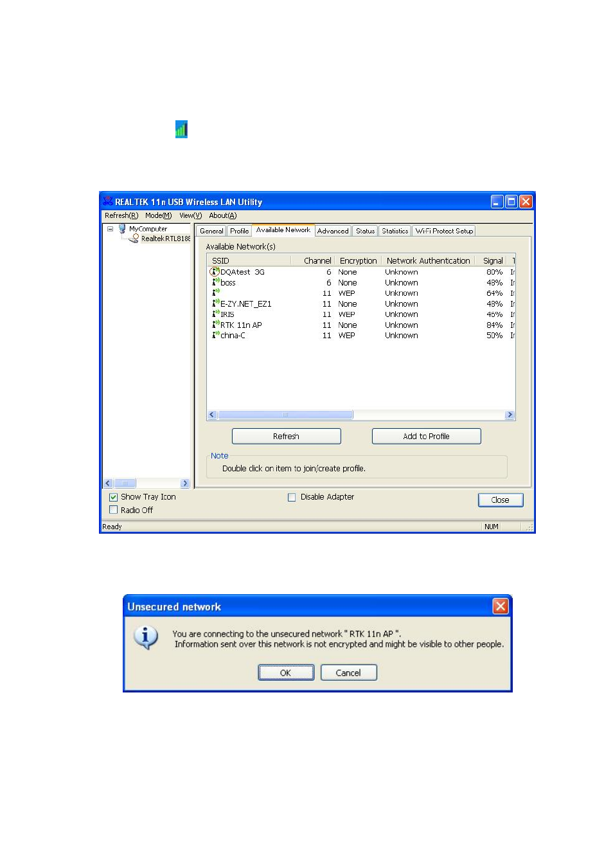This screenshot has height=868, width=613.
Task: Select the 'IRIS' network entry
Action: coord(361,314)
